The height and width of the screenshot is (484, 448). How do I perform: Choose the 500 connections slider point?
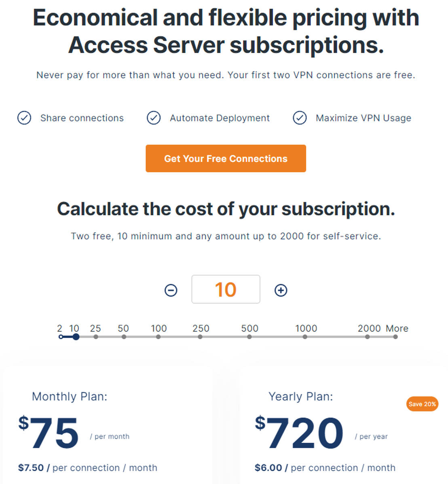tap(249, 337)
